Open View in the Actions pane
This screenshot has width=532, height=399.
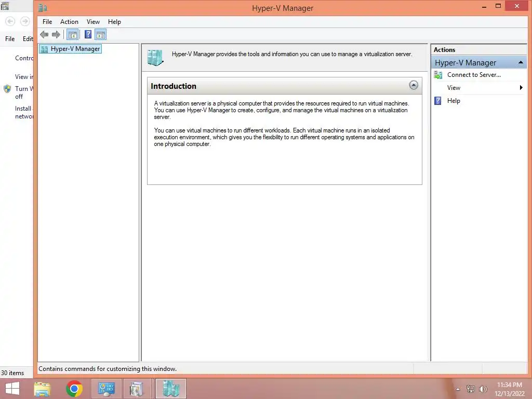(x=454, y=88)
